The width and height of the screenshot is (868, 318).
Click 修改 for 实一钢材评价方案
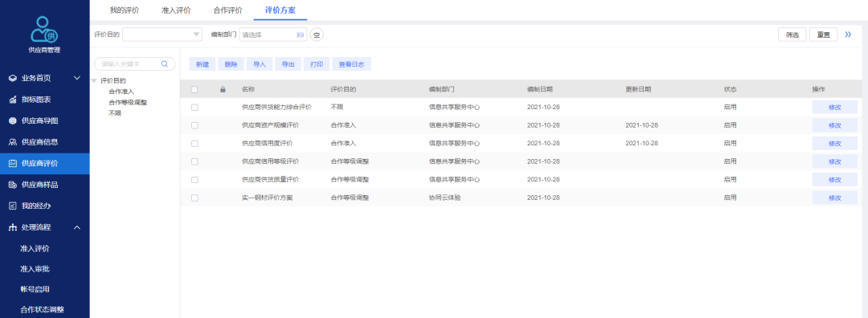[835, 198]
